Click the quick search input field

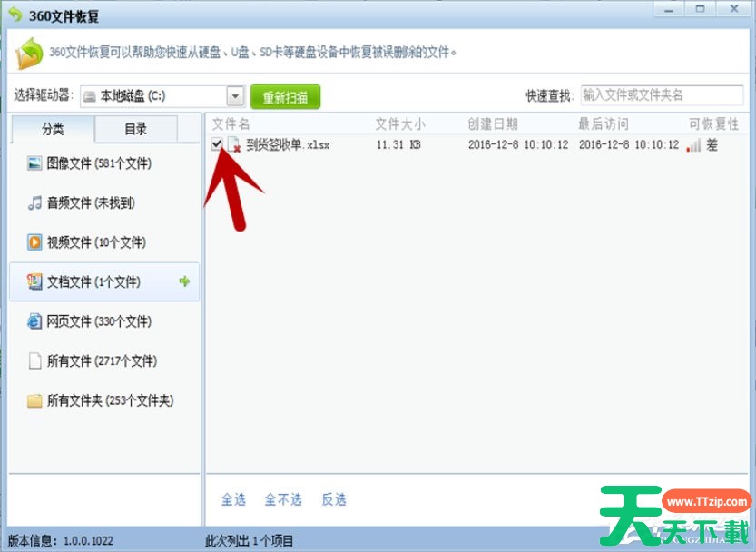pyautogui.click(x=662, y=95)
